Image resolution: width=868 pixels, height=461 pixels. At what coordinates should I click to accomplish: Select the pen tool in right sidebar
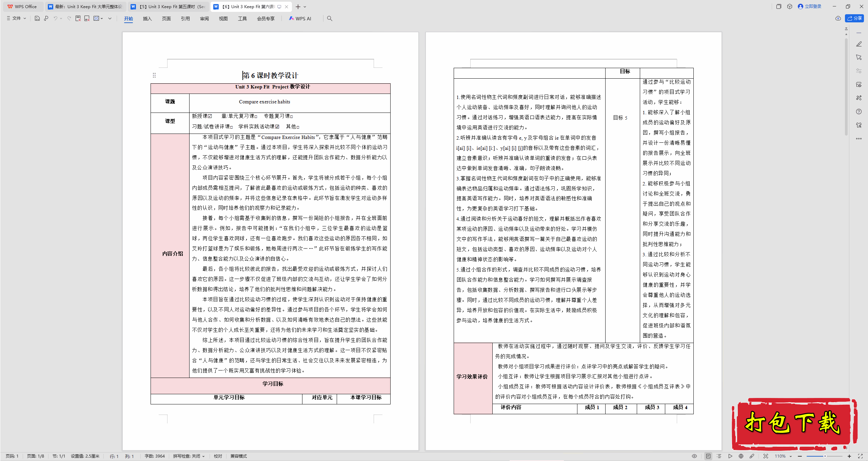859,44
